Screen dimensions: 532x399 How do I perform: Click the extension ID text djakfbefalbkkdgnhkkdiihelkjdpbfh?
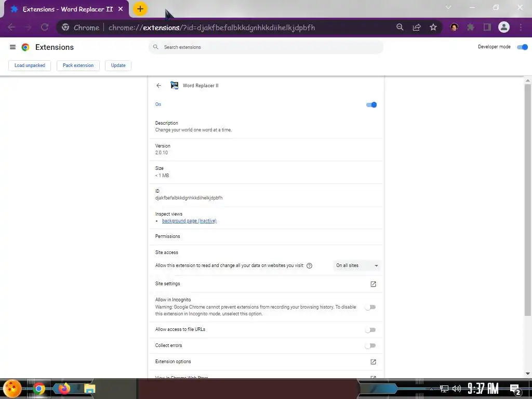coord(189,198)
